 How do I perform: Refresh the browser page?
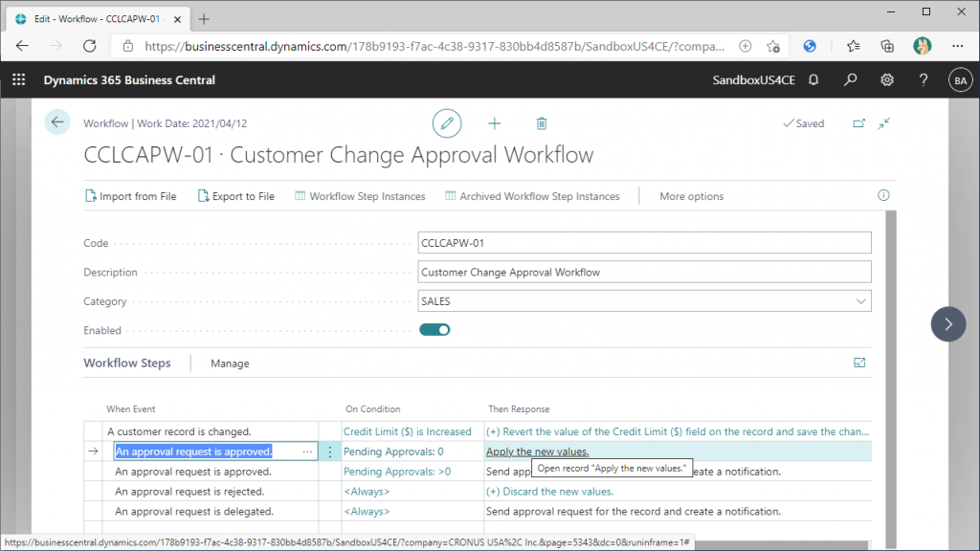pos(90,46)
